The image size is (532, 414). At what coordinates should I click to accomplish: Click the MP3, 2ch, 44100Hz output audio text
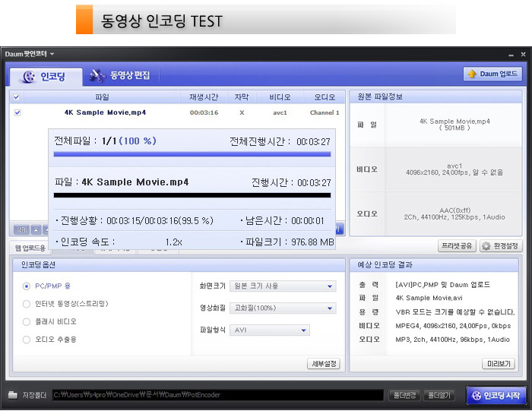452,340
